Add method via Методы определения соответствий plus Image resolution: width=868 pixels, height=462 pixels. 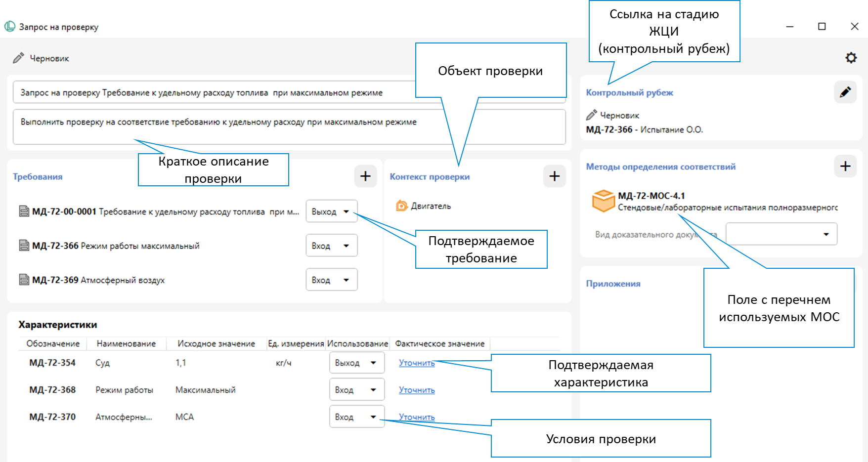pos(845,167)
